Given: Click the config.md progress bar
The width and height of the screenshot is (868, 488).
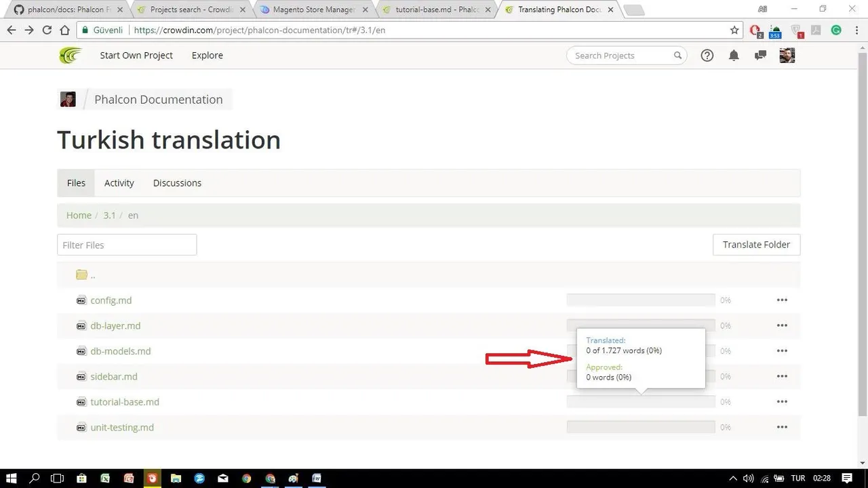Looking at the screenshot, I should point(641,300).
